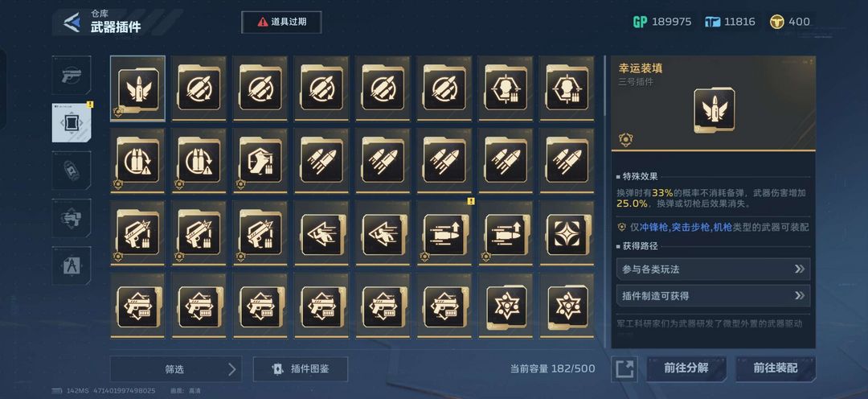Select the blueprint compass sidebar icon
This screenshot has height=399, width=868.
[x=72, y=265]
